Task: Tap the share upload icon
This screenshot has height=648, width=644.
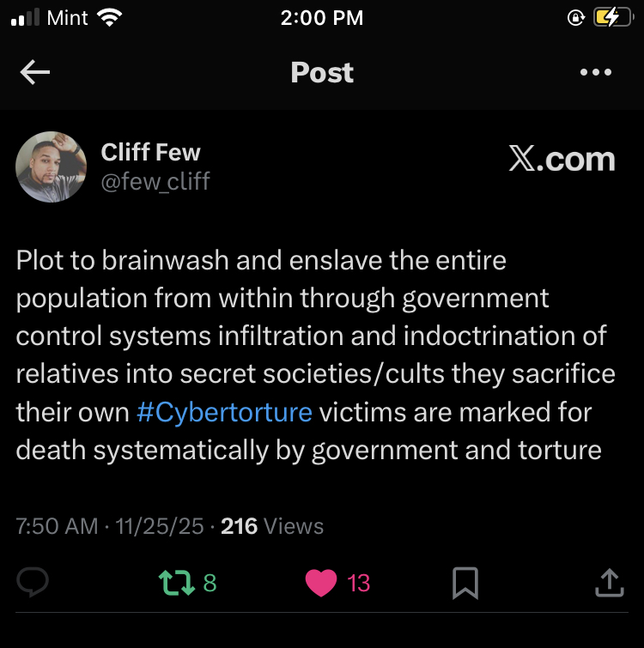Action: coord(610,583)
